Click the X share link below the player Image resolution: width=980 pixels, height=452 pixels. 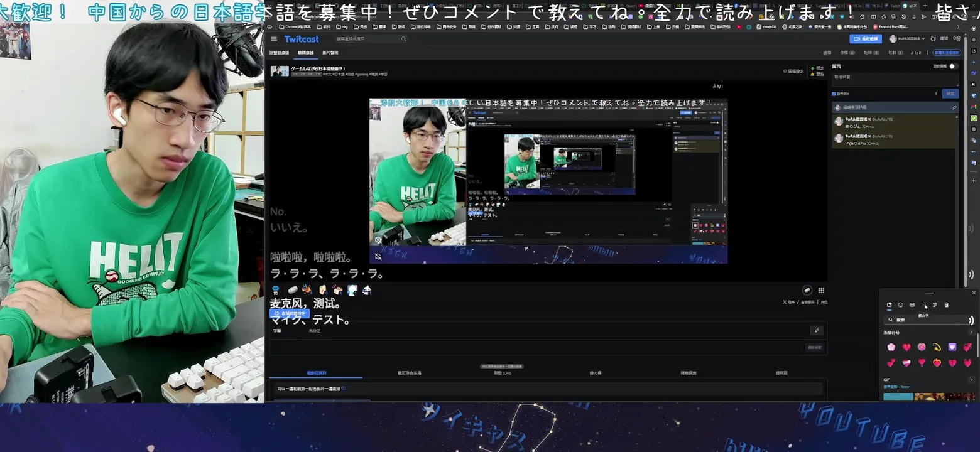click(x=788, y=302)
